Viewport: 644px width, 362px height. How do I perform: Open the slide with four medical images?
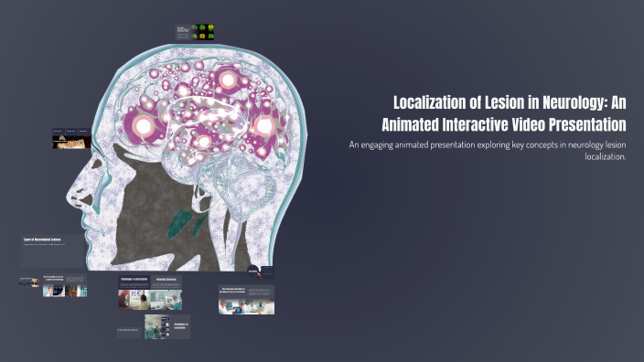coord(65,285)
